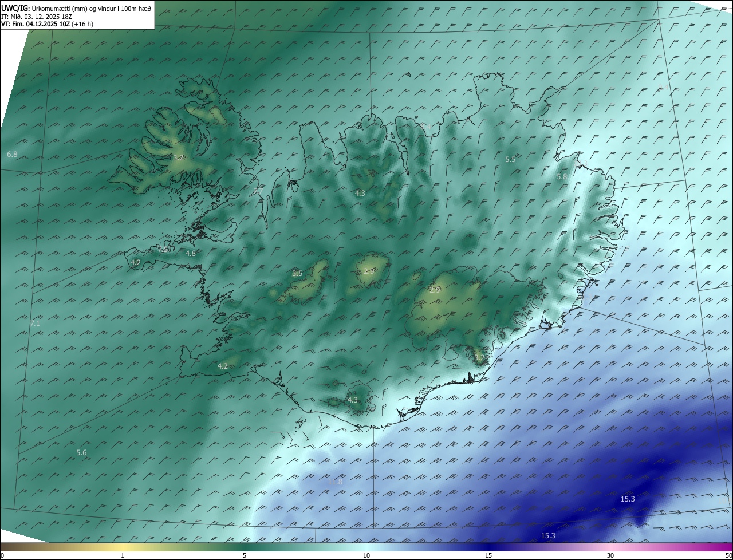Click the 6.8 value label off the west coast
This screenshot has height=560, width=733.
pos(12,155)
